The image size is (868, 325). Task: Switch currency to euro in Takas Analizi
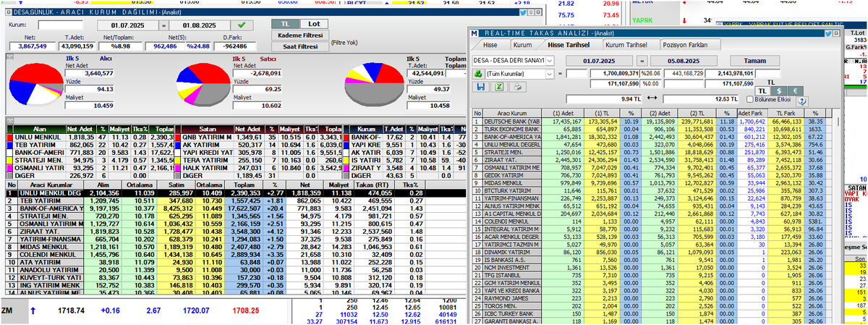(x=796, y=90)
